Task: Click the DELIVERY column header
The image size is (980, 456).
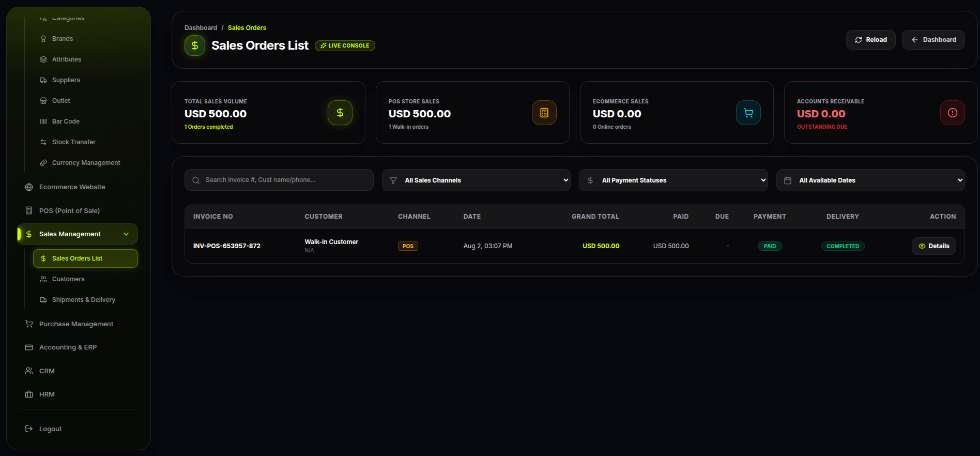Action: 843,217
